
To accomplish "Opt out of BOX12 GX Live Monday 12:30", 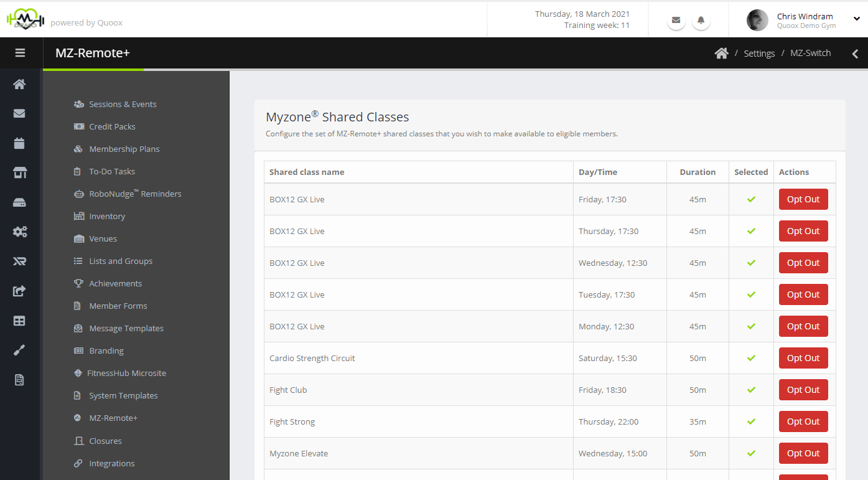I will pos(803,326).
